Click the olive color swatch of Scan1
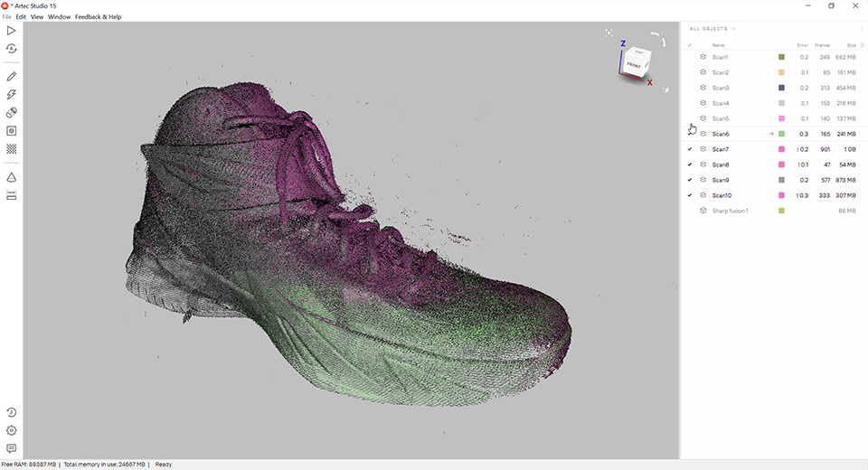This screenshot has height=470, width=868. pos(781,57)
